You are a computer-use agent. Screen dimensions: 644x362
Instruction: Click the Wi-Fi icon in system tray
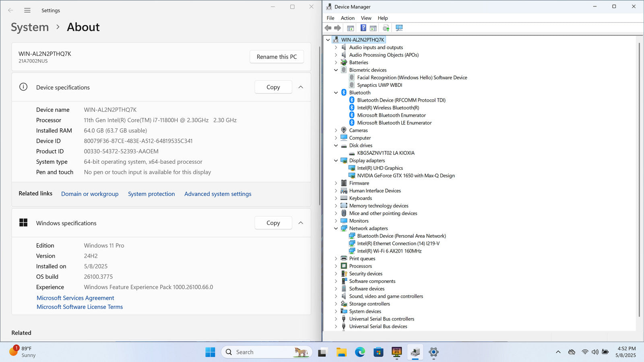[585, 352]
